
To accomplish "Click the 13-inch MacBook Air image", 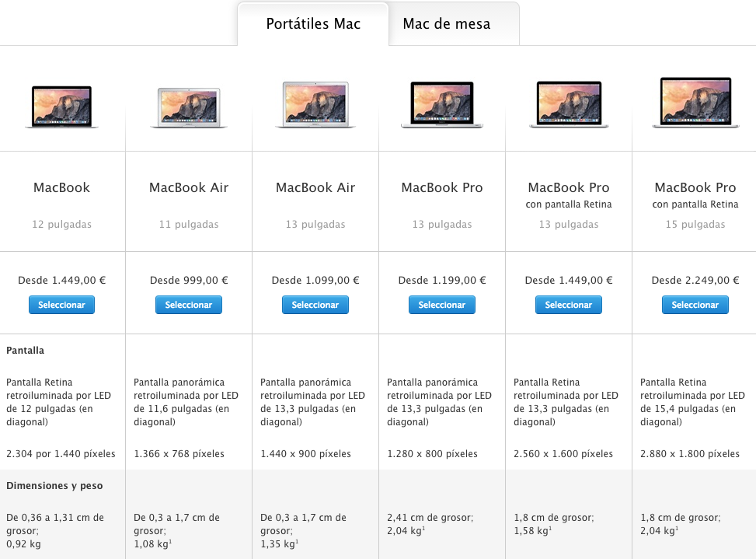I will click(315, 105).
